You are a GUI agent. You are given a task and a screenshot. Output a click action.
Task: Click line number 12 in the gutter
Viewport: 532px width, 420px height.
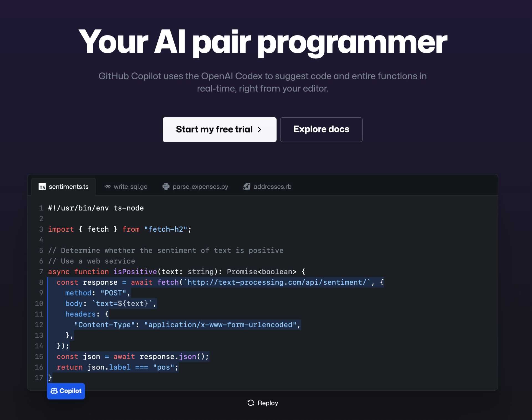39,325
